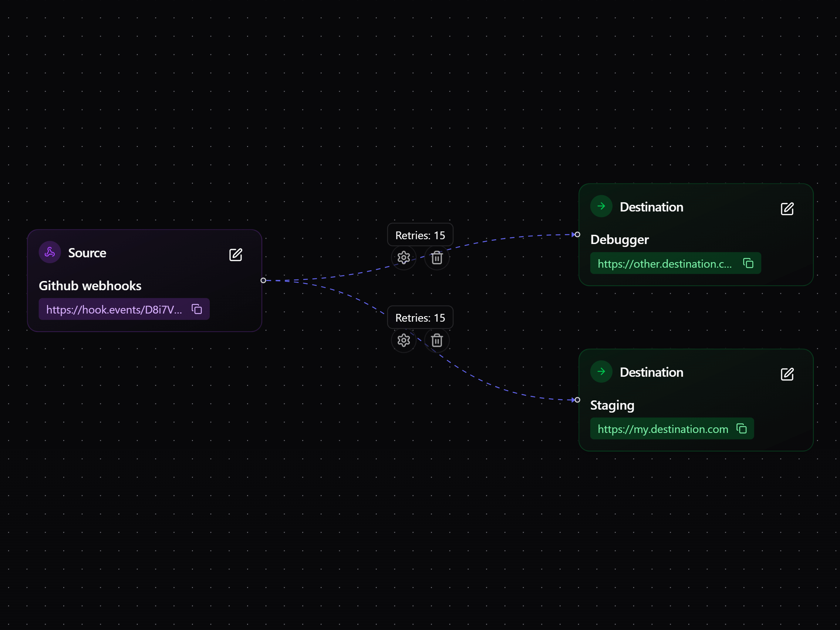Delete the connection to Staging

click(437, 340)
